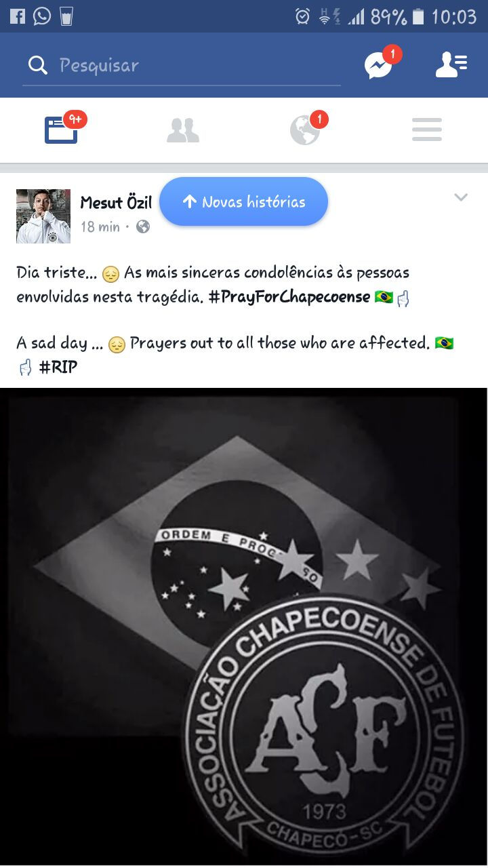Image resolution: width=488 pixels, height=868 pixels.
Task: Tap WhatsApp notification icon in status bar
Action: (42, 16)
